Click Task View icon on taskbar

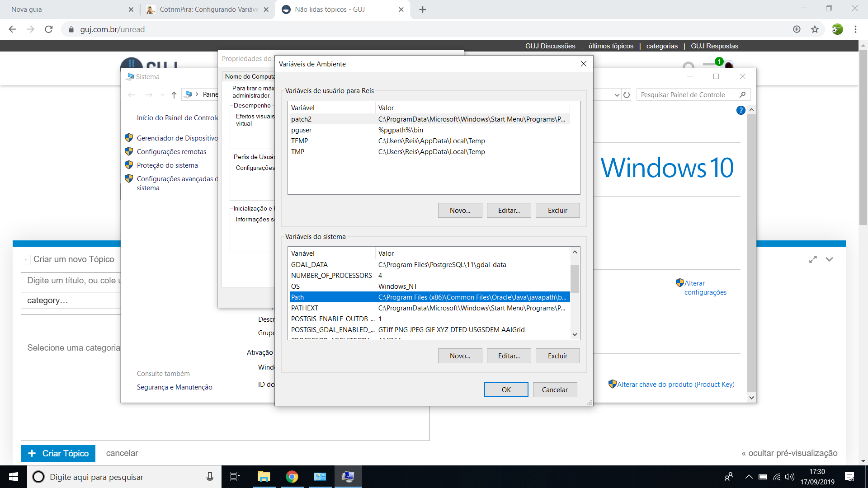click(235, 477)
